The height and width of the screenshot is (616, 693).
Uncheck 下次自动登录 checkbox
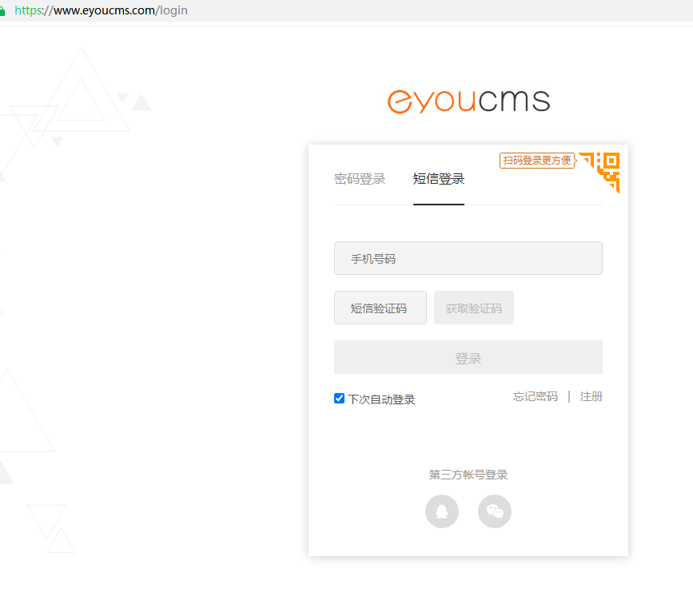click(x=339, y=399)
